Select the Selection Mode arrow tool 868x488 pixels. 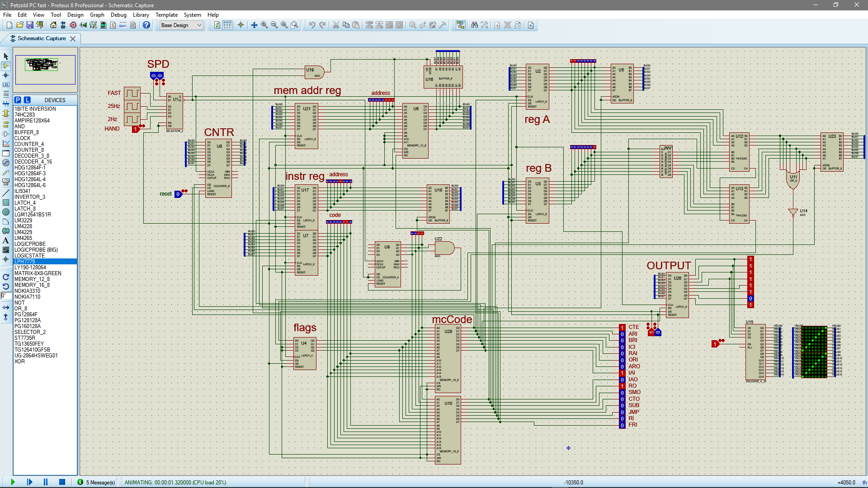tap(6, 56)
